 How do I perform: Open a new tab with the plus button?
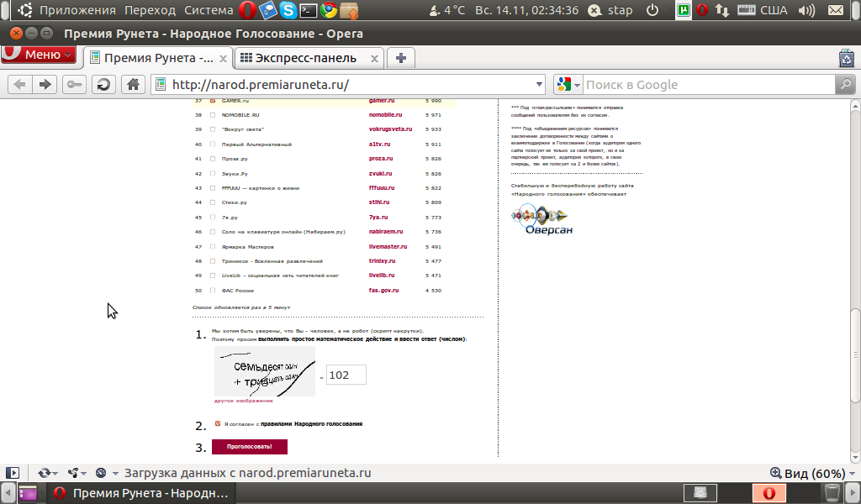point(401,58)
